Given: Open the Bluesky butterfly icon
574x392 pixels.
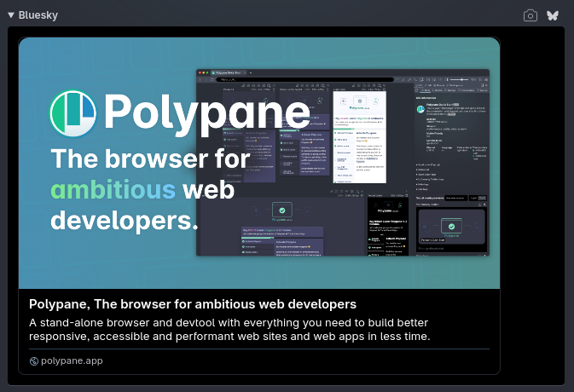Looking at the screenshot, I should pyautogui.click(x=553, y=15).
